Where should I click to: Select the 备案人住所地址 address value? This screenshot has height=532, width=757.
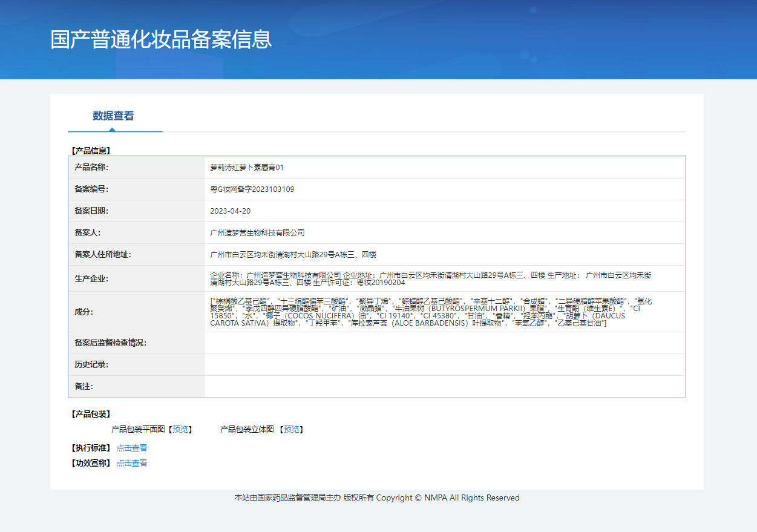point(293,254)
